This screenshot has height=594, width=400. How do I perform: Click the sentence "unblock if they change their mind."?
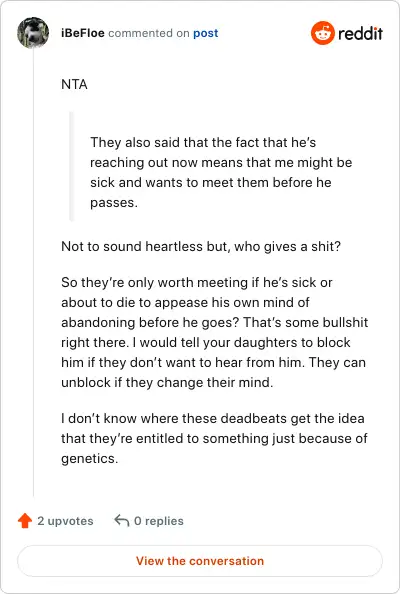167,383
